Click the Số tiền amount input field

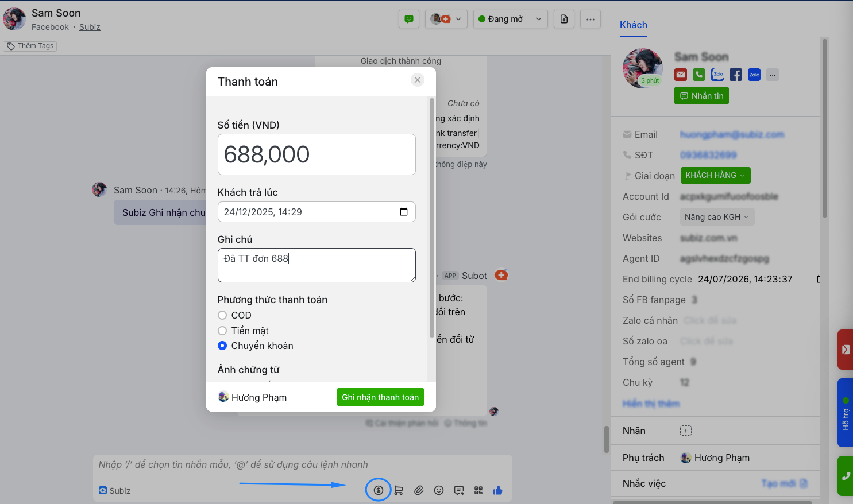pyautogui.click(x=317, y=154)
